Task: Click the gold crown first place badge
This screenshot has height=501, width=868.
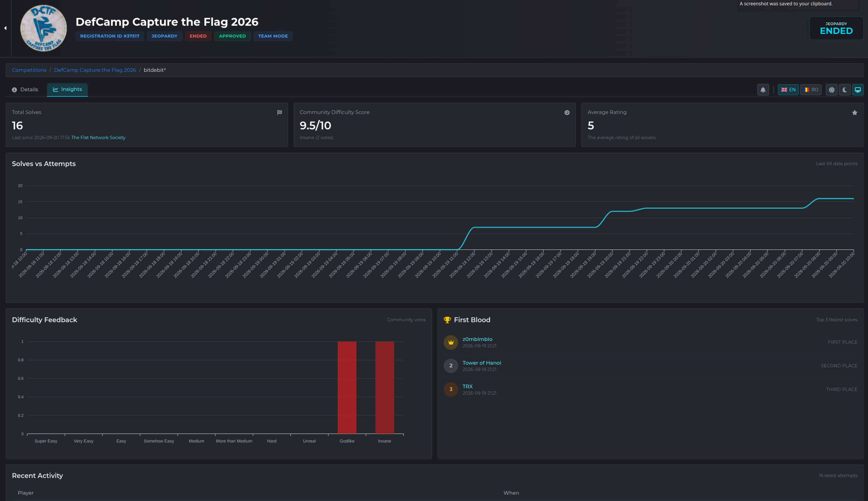Action: pos(451,342)
